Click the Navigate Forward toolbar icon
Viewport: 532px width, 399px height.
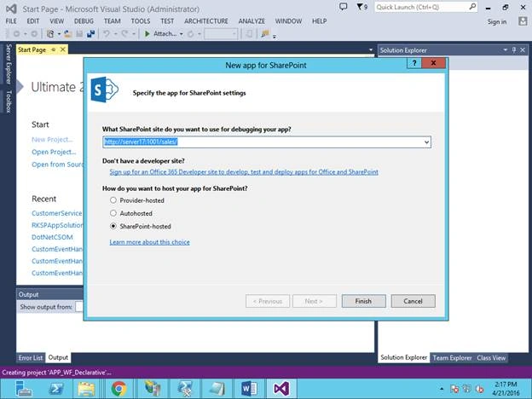coord(34,34)
